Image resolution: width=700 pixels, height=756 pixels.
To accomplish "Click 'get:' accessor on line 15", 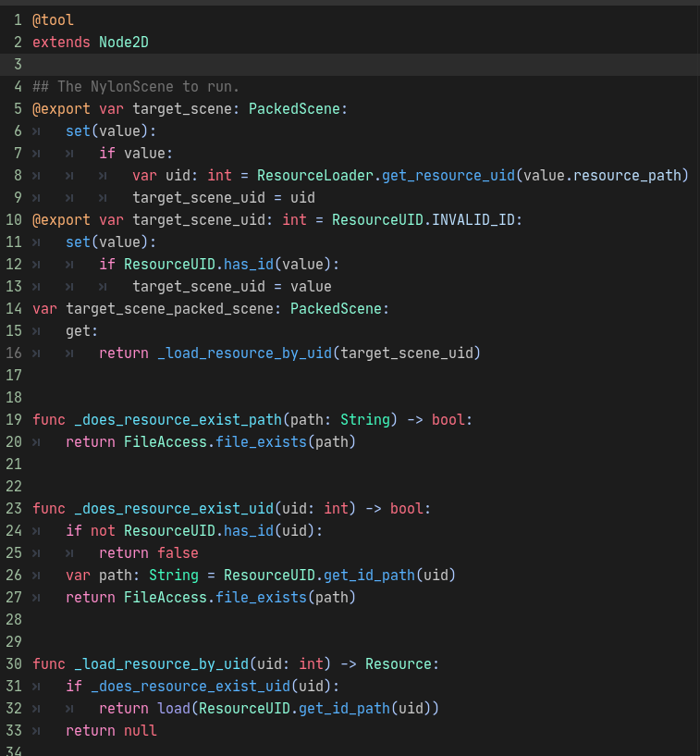I will pos(82,330).
